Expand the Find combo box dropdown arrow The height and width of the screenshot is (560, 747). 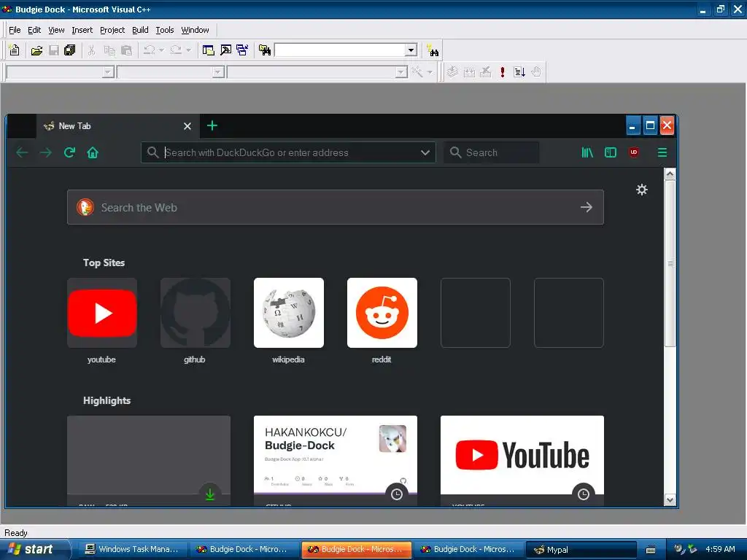pyautogui.click(x=411, y=50)
